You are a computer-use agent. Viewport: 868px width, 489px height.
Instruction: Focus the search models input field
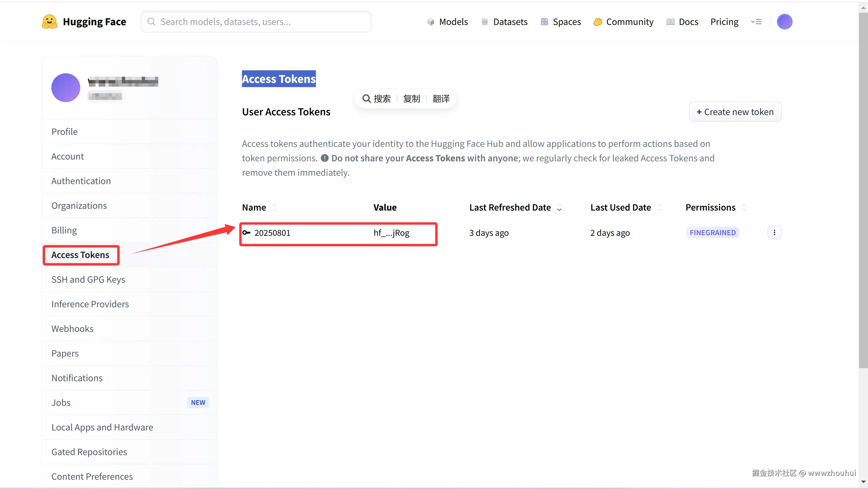point(256,22)
